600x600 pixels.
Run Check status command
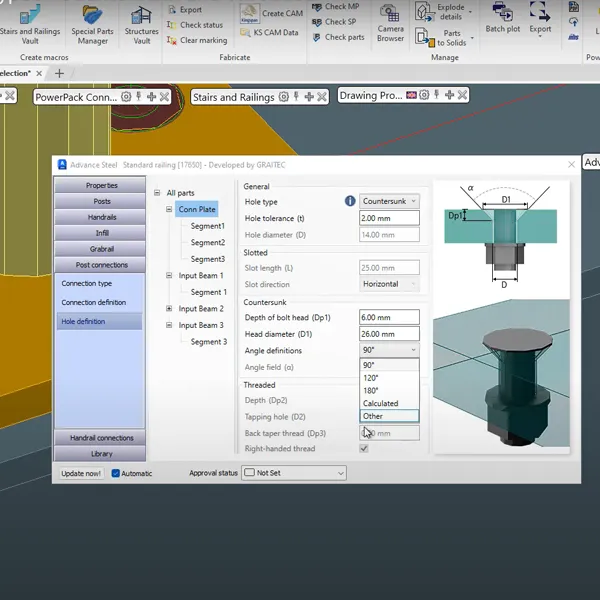click(195, 25)
